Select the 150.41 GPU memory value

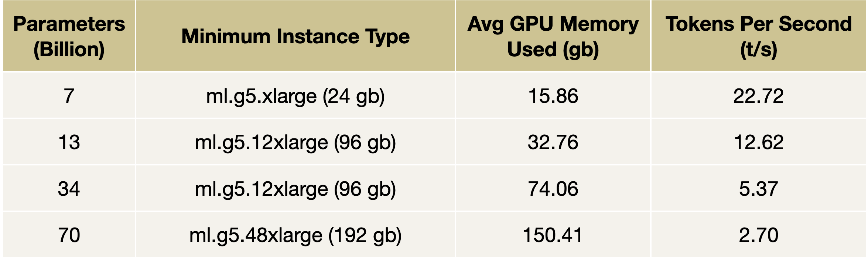(x=553, y=235)
